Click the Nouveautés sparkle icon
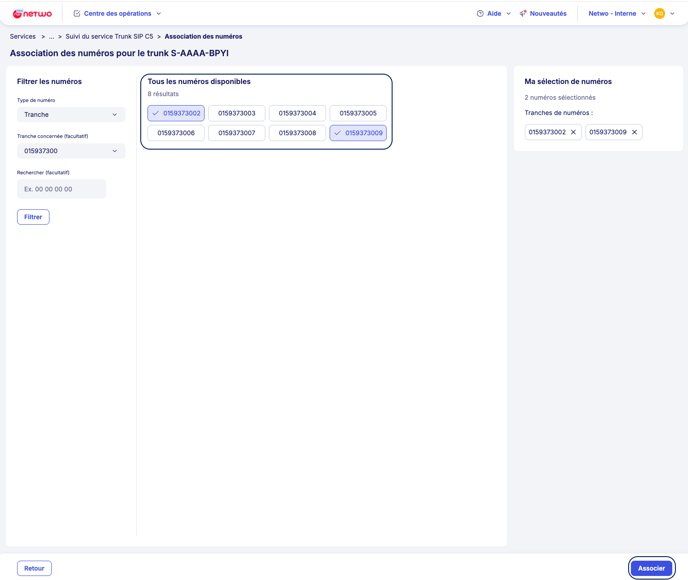688x580 pixels. tap(523, 14)
